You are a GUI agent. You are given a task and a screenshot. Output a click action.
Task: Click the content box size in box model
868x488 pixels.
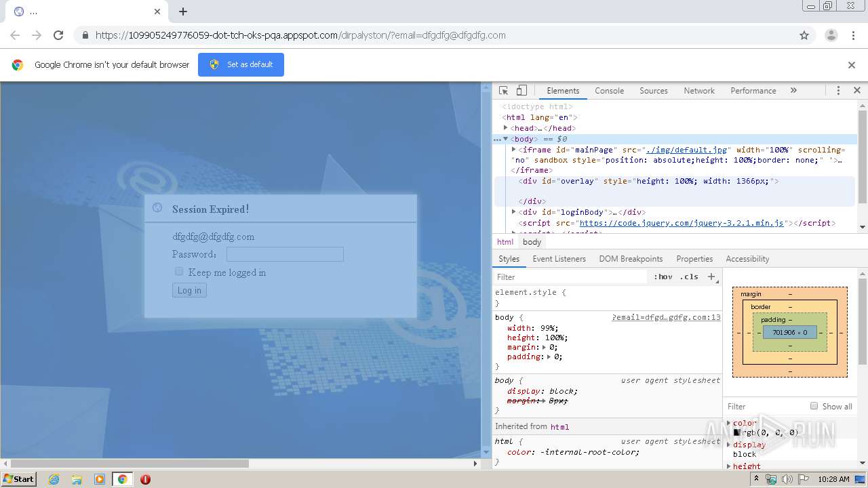click(x=789, y=333)
